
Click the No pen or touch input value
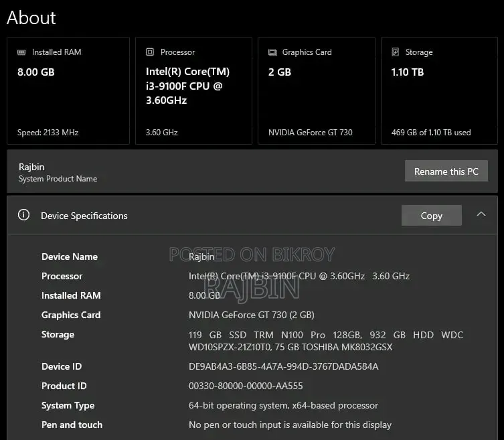(290, 425)
